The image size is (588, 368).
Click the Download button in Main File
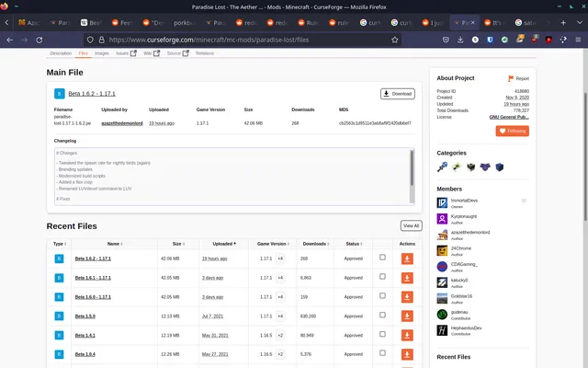pyautogui.click(x=398, y=94)
